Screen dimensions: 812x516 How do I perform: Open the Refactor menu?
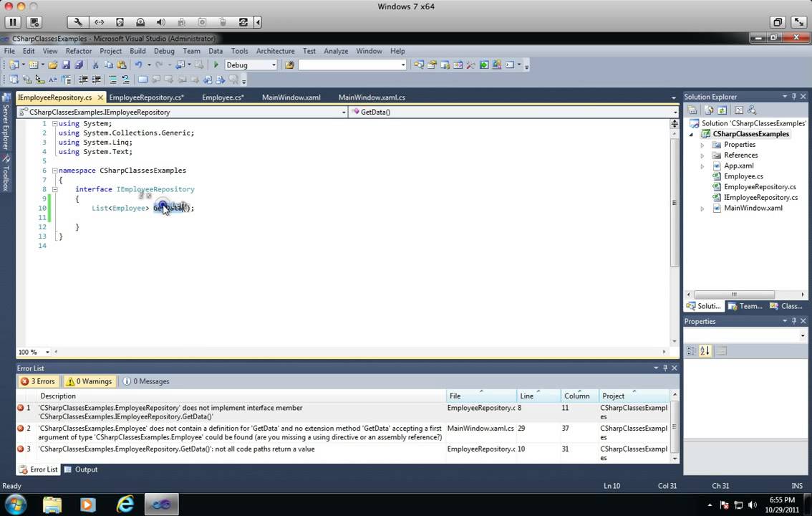click(x=78, y=51)
